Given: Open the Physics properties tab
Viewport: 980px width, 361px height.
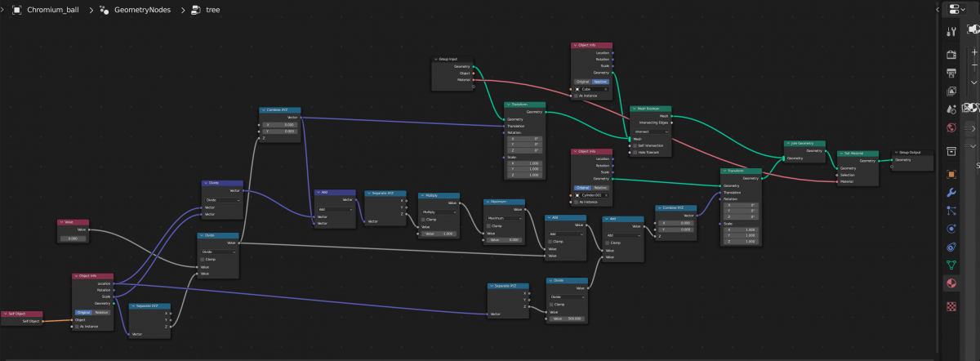Looking at the screenshot, I should (x=951, y=229).
